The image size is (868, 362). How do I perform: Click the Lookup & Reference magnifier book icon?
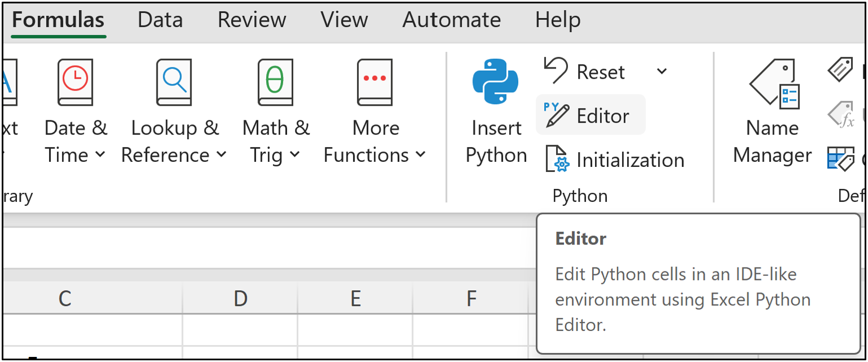174,83
